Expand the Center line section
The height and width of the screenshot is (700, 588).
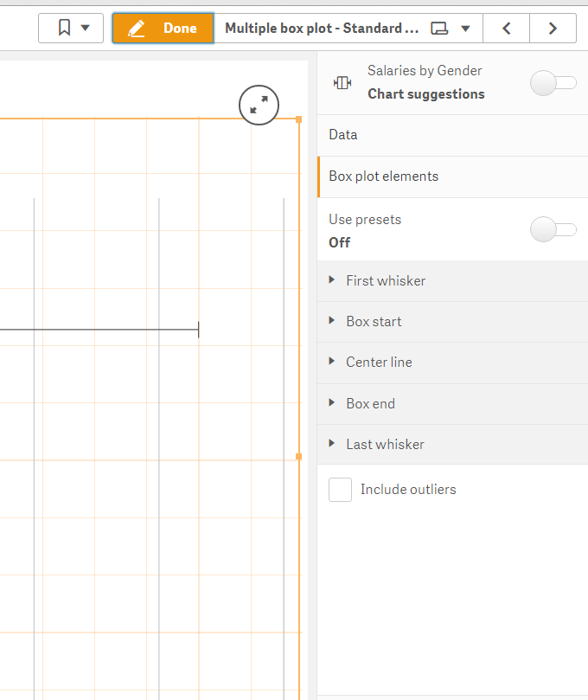[x=331, y=362]
